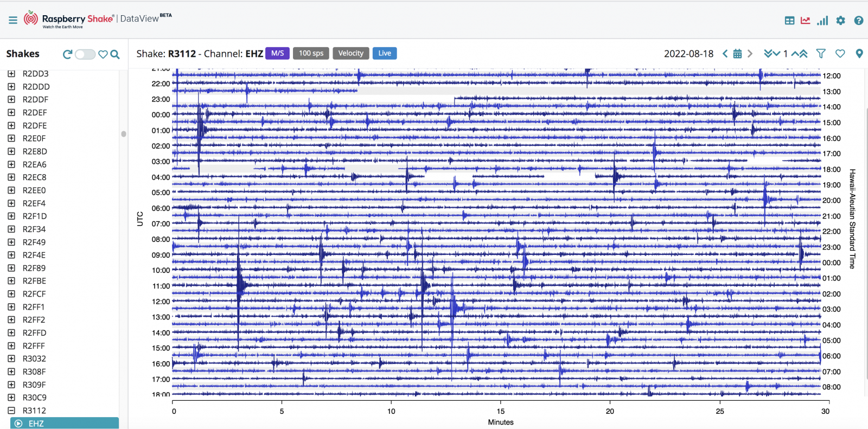
Task: Click the 04:00 UTC helicorder trace
Action: [496, 177]
